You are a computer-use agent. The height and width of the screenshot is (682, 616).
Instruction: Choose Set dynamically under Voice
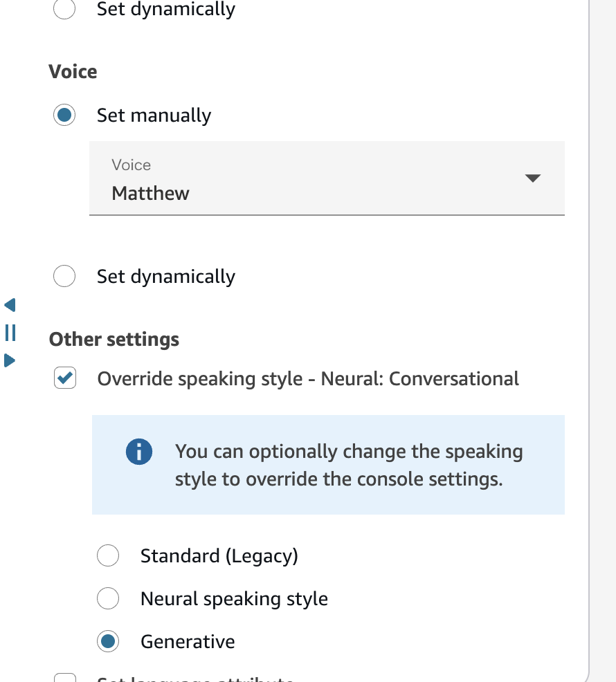[64, 277]
